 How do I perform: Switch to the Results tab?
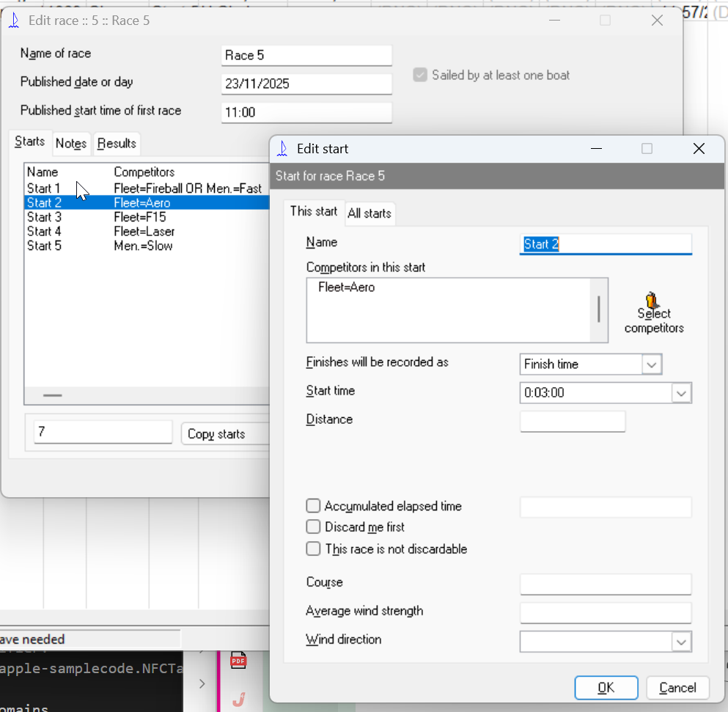(117, 144)
